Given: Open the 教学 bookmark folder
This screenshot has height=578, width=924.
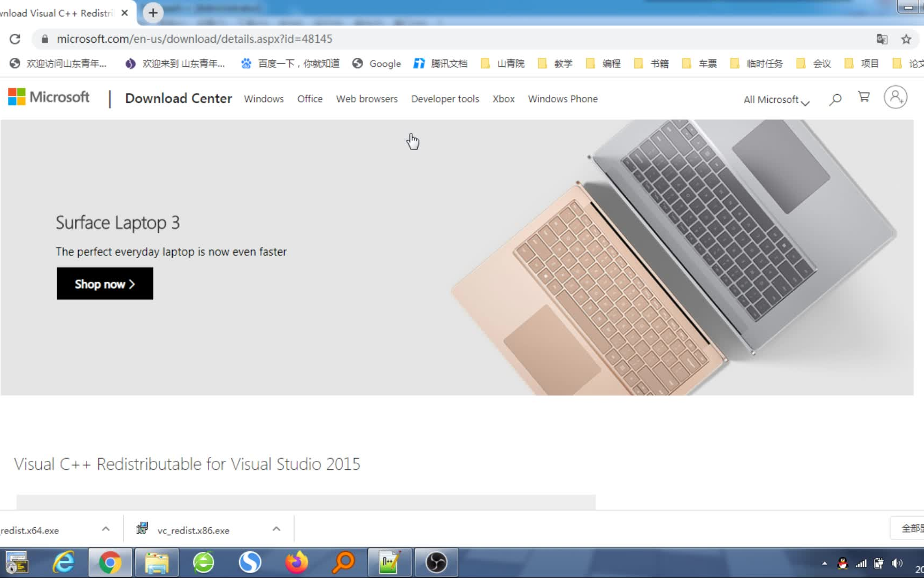Looking at the screenshot, I should point(555,64).
